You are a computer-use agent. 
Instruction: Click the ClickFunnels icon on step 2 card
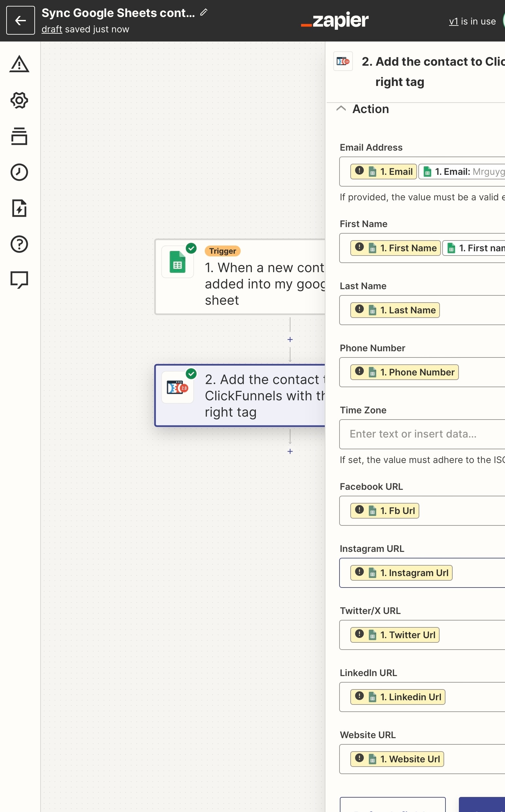pos(177,388)
